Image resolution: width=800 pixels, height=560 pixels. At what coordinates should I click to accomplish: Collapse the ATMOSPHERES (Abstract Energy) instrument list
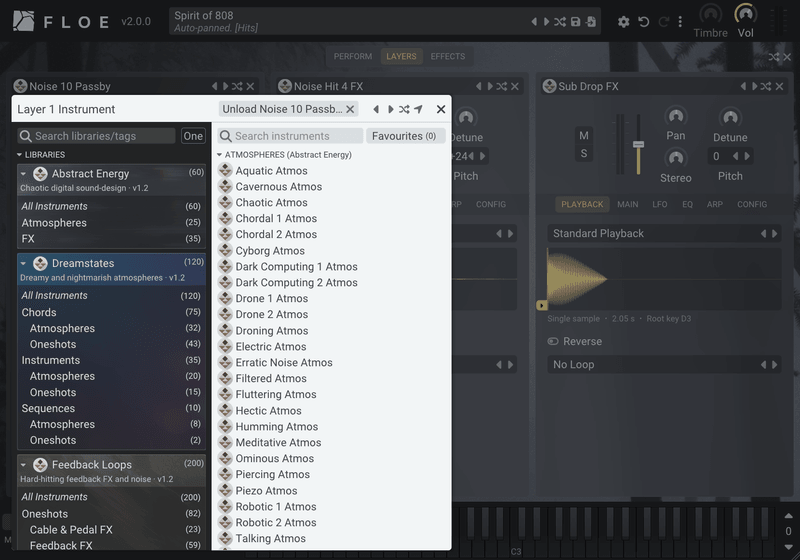219,155
